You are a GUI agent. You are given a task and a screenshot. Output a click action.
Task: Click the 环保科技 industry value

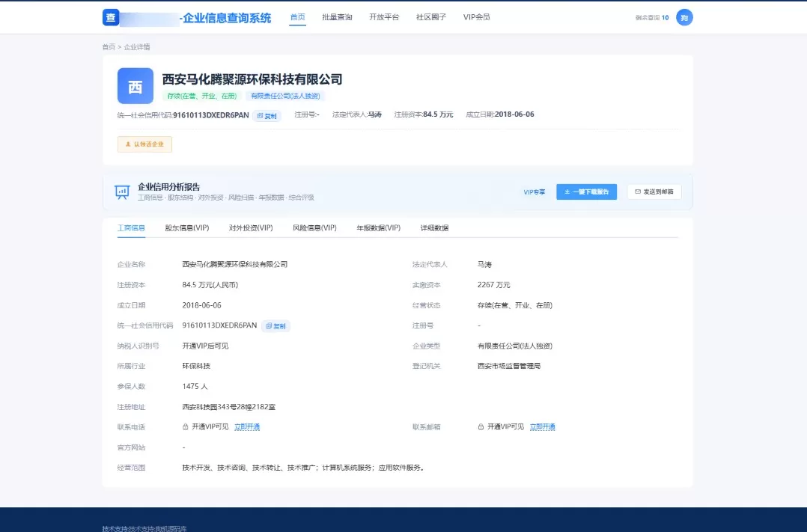tap(196, 367)
